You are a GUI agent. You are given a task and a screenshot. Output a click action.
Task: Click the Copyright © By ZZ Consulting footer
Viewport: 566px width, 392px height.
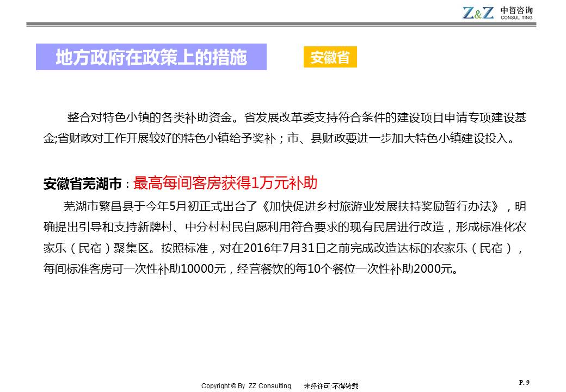point(246,386)
